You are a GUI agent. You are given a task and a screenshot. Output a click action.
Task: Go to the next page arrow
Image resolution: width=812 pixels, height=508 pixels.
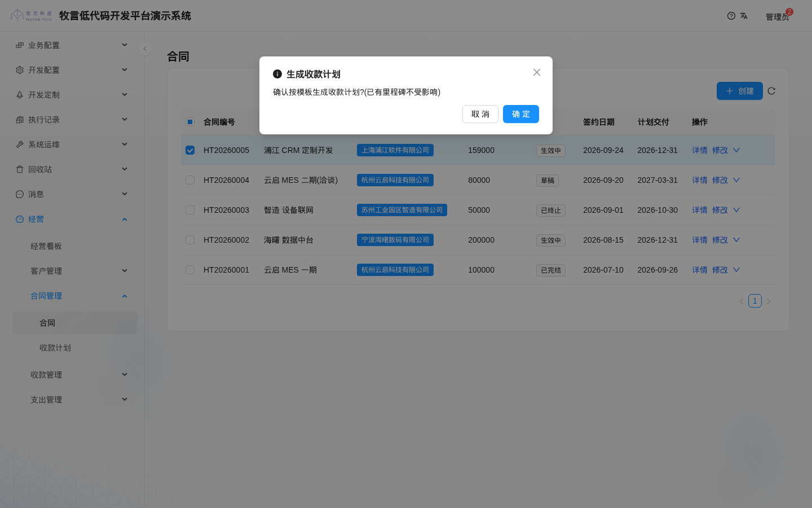tap(769, 301)
